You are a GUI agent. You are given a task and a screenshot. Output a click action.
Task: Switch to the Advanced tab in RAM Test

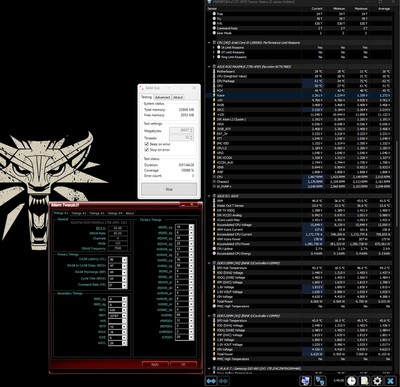[163, 97]
